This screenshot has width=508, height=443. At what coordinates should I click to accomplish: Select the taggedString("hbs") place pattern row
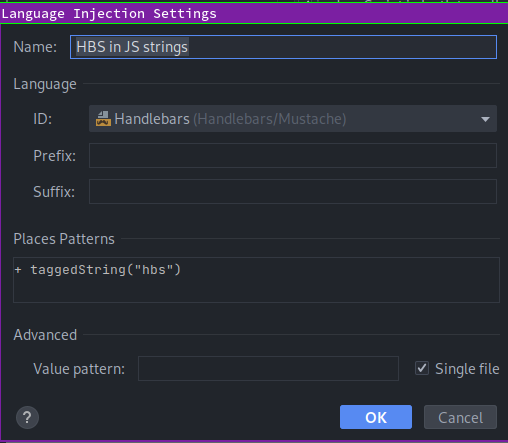256,270
